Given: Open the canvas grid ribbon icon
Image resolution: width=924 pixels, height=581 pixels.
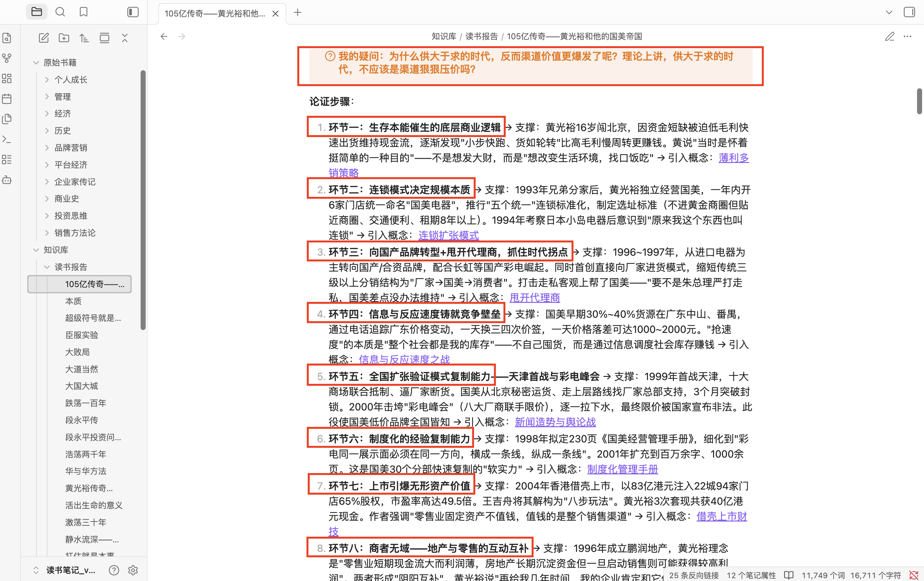Looking at the screenshot, I should (7, 78).
